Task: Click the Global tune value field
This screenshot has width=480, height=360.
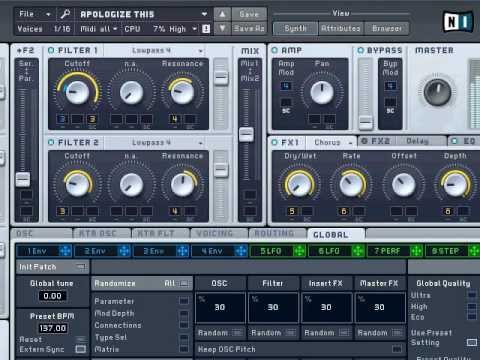Action: (x=52, y=296)
